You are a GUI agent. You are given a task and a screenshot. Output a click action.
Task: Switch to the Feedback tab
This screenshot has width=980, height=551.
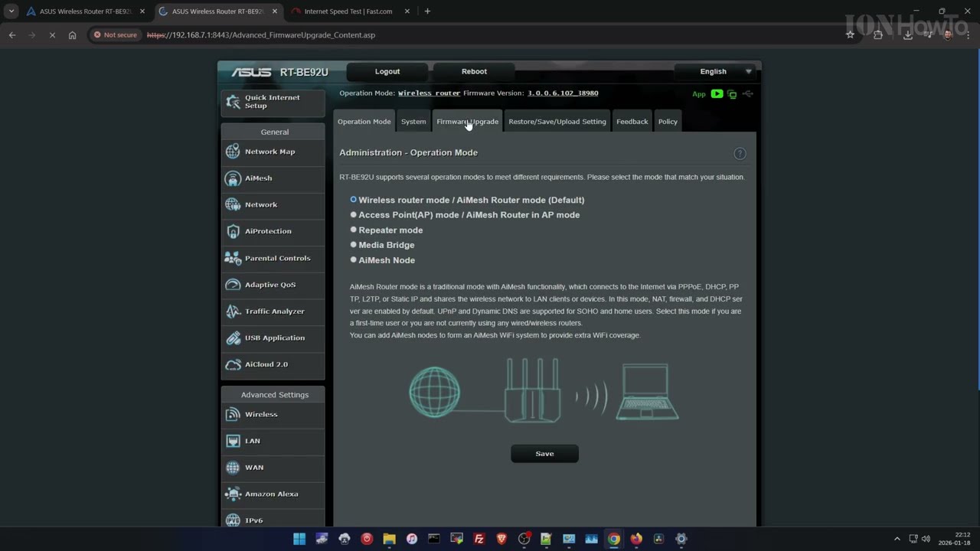point(632,122)
